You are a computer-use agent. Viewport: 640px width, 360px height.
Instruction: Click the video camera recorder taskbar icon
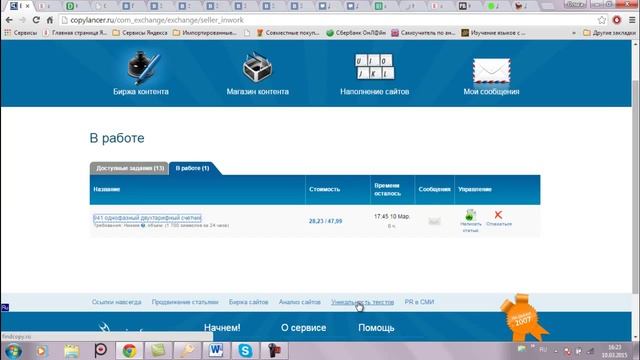point(274,351)
